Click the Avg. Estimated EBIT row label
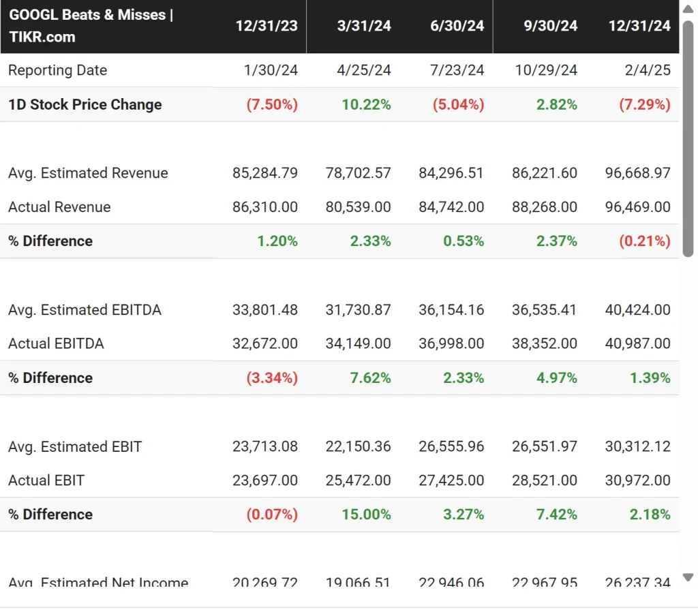This screenshot has width=698, height=616. pos(75,447)
